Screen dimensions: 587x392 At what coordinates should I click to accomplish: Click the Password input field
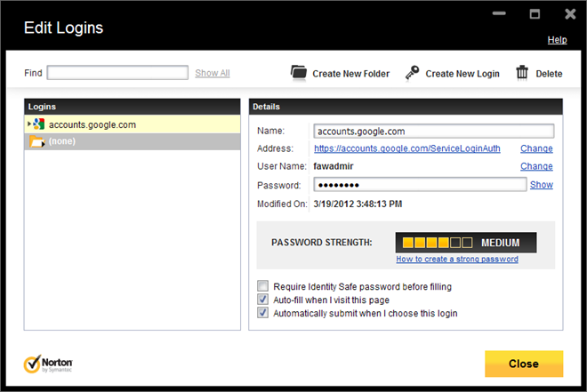coord(420,184)
